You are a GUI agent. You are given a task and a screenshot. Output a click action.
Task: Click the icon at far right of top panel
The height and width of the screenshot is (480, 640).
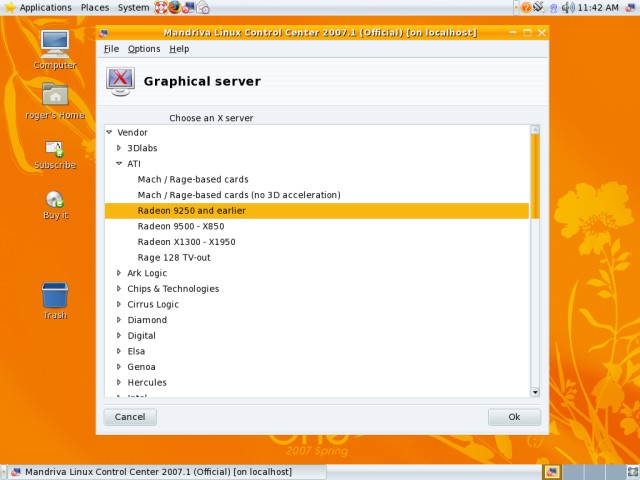pos(631,7)
